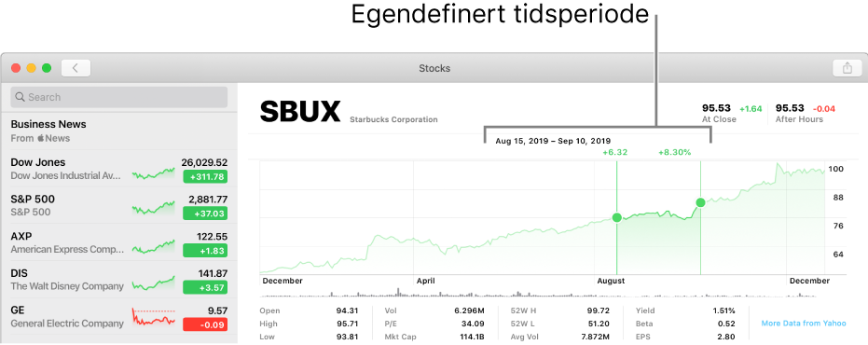Toggle GE -0.09 change badge
Image resolution: width=868 pixels, height=345 pixels.
205,324
